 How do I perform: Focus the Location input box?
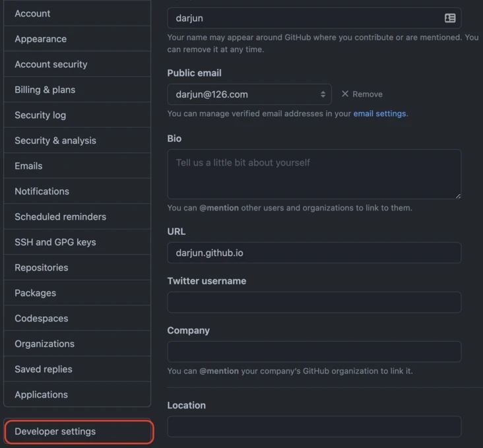pos(313,426)
